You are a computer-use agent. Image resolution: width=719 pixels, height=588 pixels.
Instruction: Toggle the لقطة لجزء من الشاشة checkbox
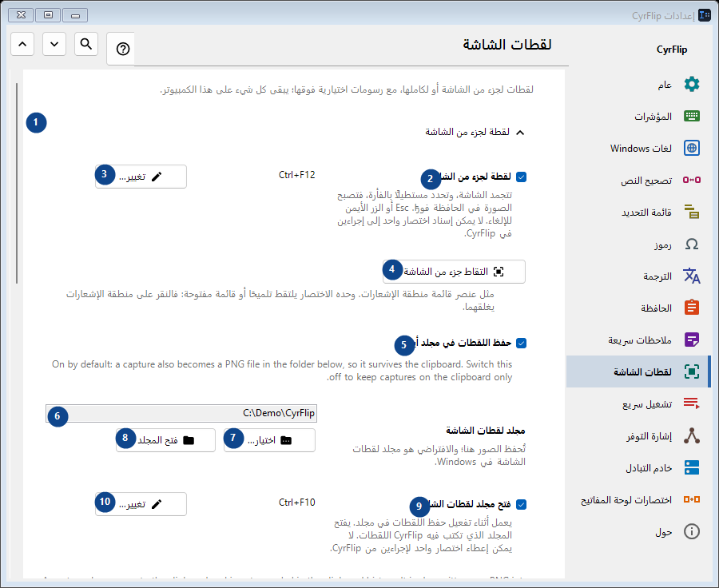tap(521, 177)
